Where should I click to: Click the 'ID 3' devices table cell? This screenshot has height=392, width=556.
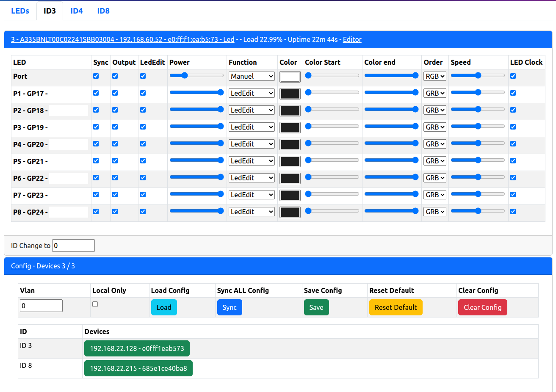point(50,348)
